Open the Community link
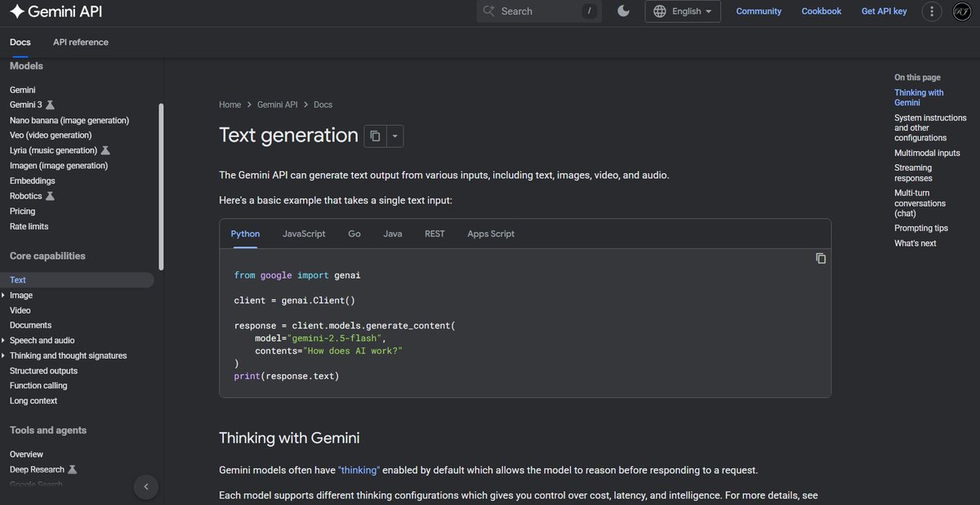 pyautogui.click(x=759, y=11)
